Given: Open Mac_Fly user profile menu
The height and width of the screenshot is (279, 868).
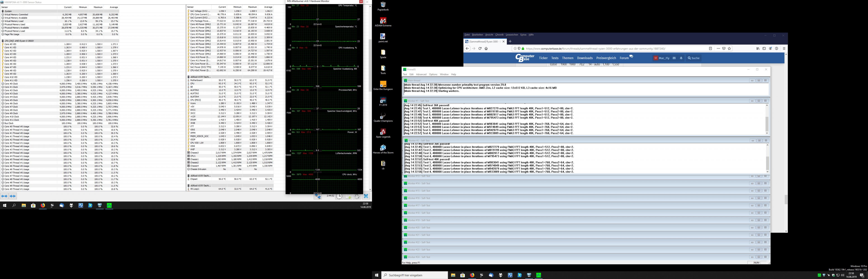Looking at the screenshot, I should point(661,58).
